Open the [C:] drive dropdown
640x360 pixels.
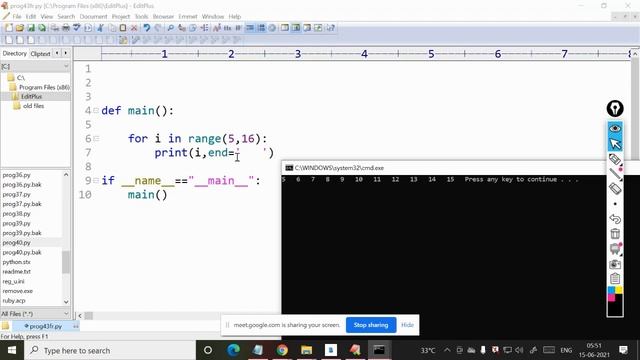point(66,66)
